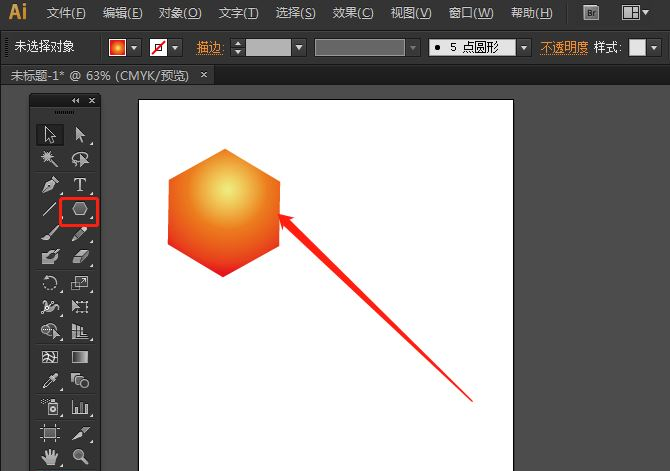Click the 样式 style swatch
670x471 pixels.
(x=637, y=47)
